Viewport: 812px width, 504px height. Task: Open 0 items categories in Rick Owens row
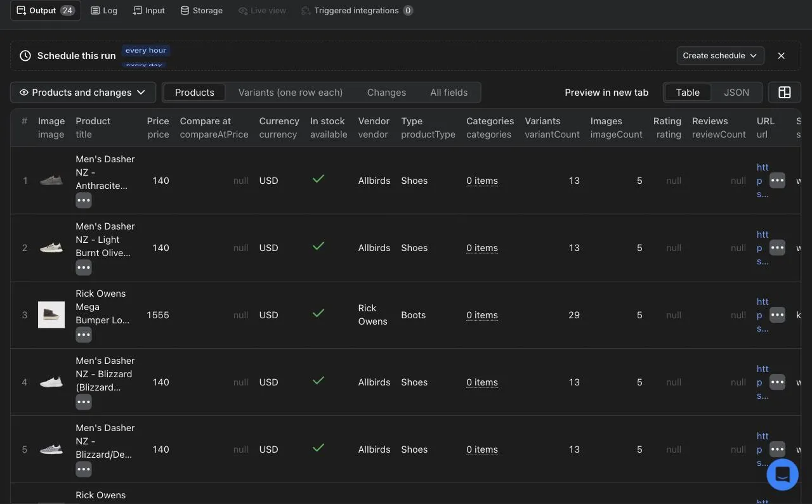482,315
